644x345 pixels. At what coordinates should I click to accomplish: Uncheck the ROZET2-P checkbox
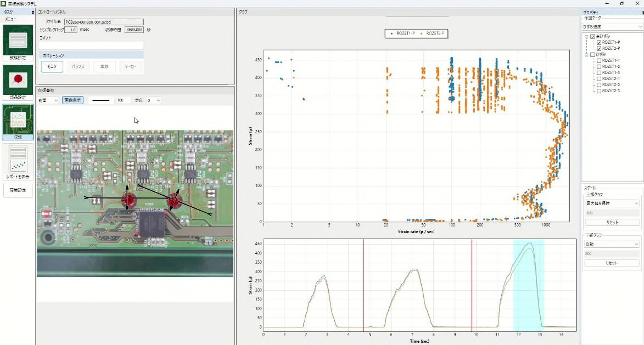pyautogui.click(x=599, y=48)
